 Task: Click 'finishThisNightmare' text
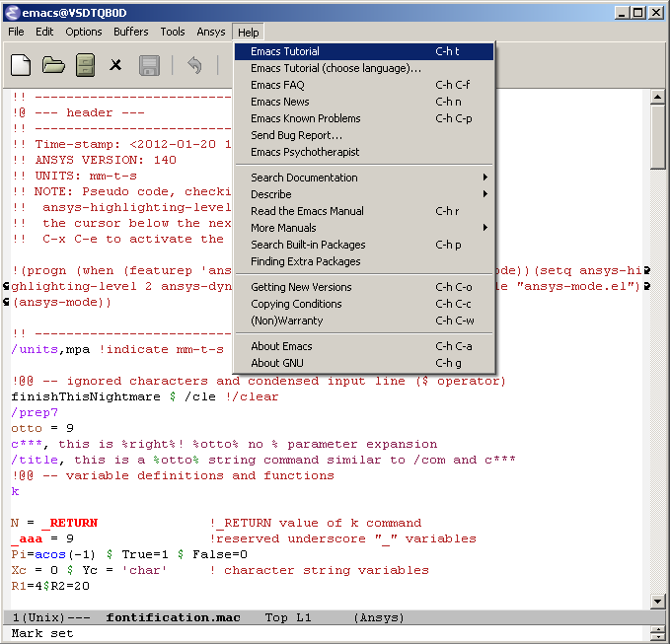86,396
